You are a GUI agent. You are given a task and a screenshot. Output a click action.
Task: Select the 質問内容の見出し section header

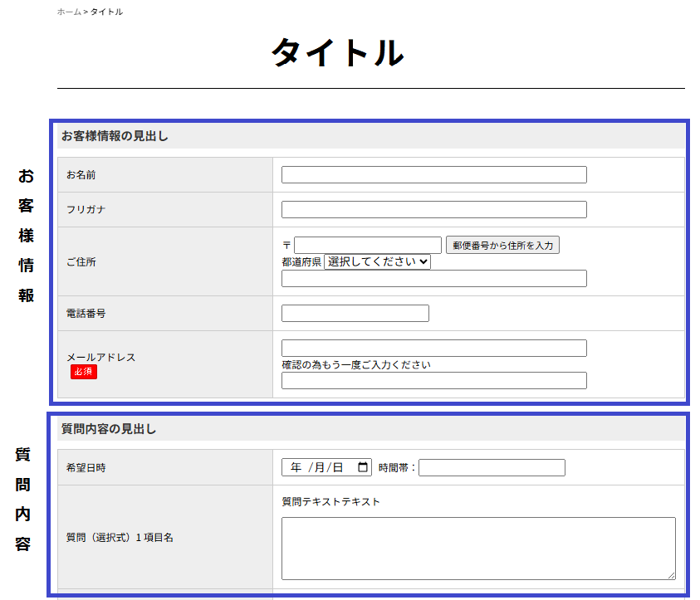coord(109,429)
